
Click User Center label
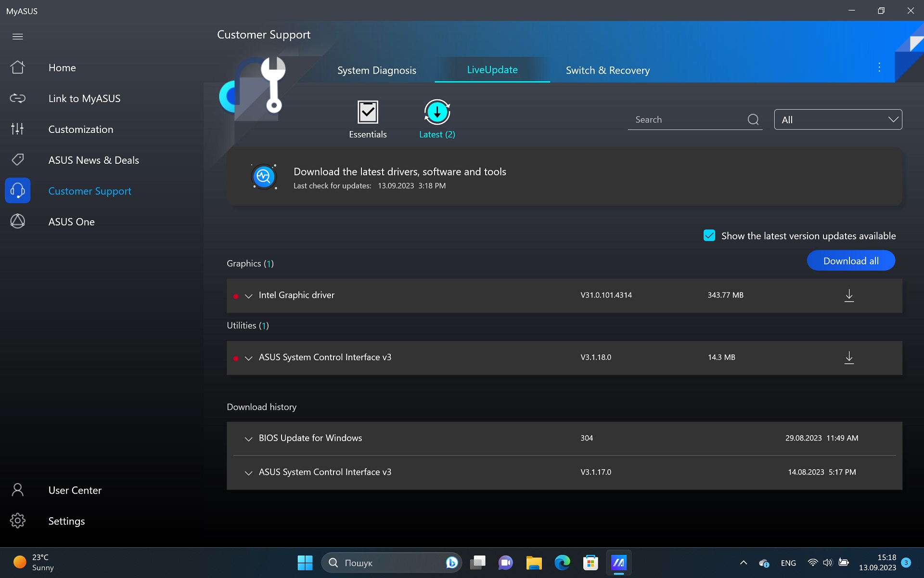coord(75,490)
